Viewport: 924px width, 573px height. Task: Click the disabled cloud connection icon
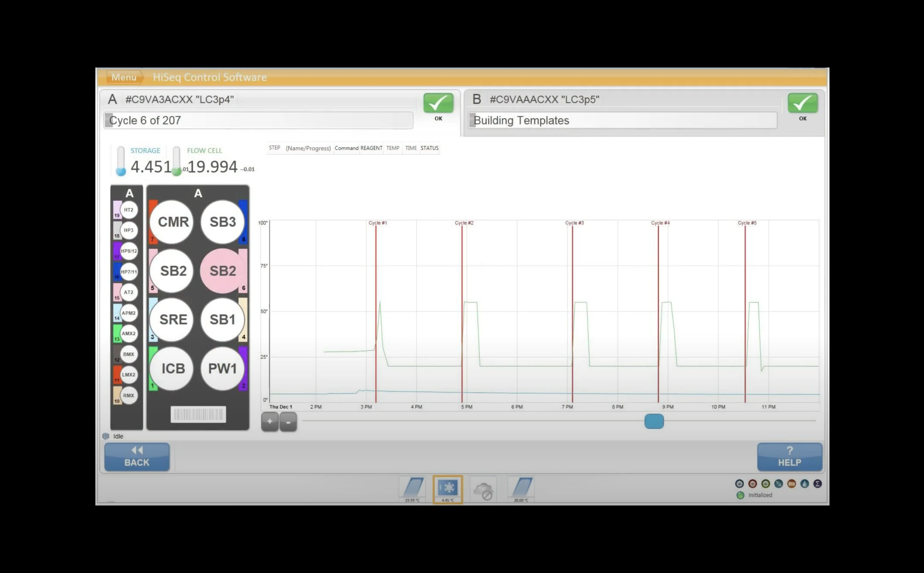(483, 490)
